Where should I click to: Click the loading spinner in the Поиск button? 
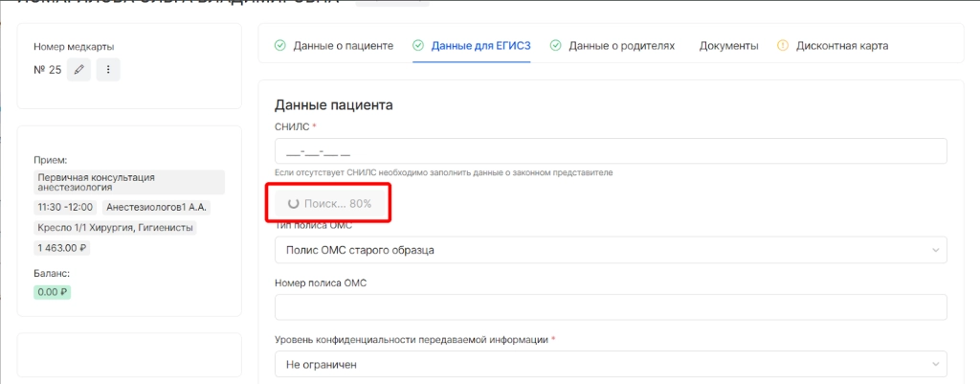coord(293,204)
